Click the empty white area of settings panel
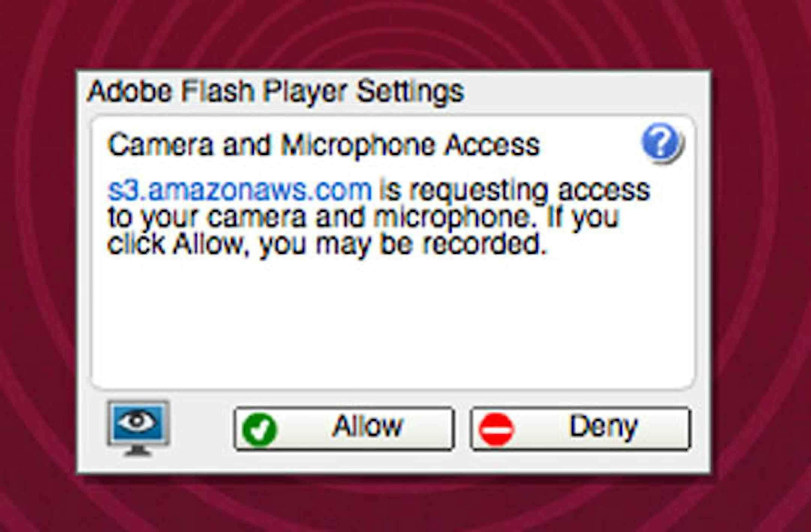This screenshot has width=811, height=532. click(392, 323)
